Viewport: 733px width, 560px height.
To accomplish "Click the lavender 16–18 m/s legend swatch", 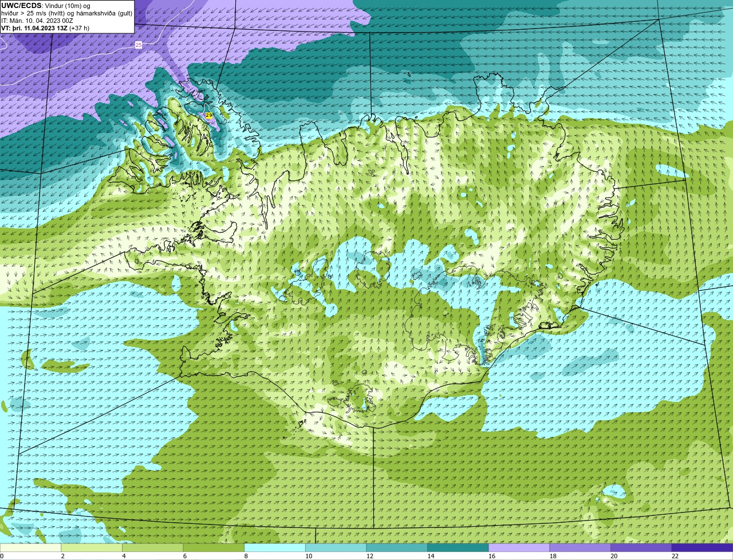I will 519,547.
